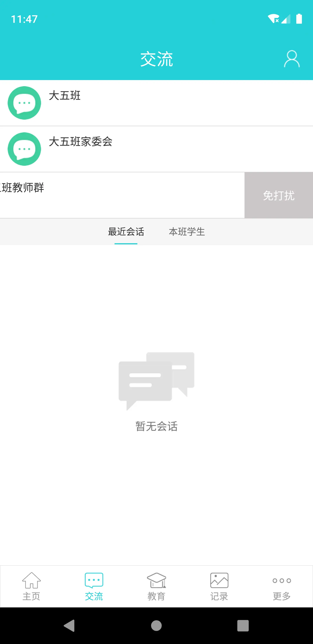Open the 教育 graduation cap icon
Screen dimensions: 313x644
pyautogui.click(x=156, y=580)
